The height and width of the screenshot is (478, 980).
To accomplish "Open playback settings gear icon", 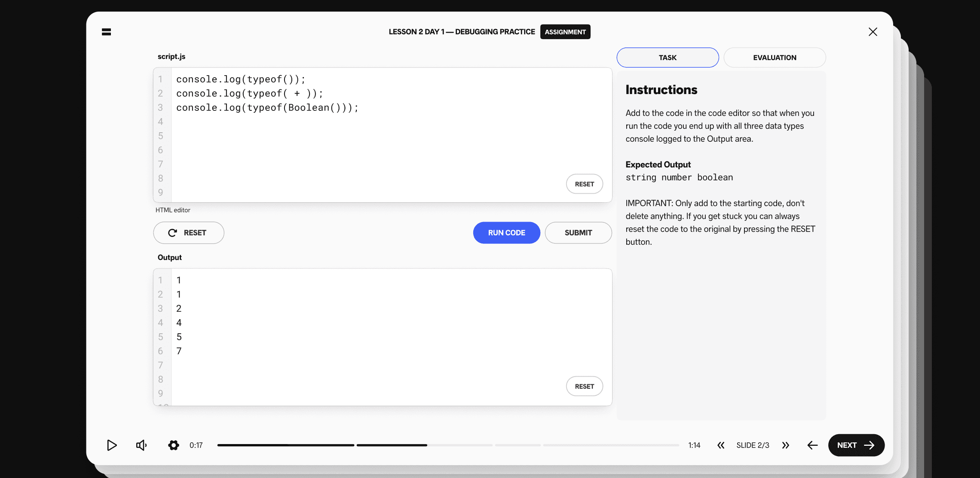I will coord(173,445).
